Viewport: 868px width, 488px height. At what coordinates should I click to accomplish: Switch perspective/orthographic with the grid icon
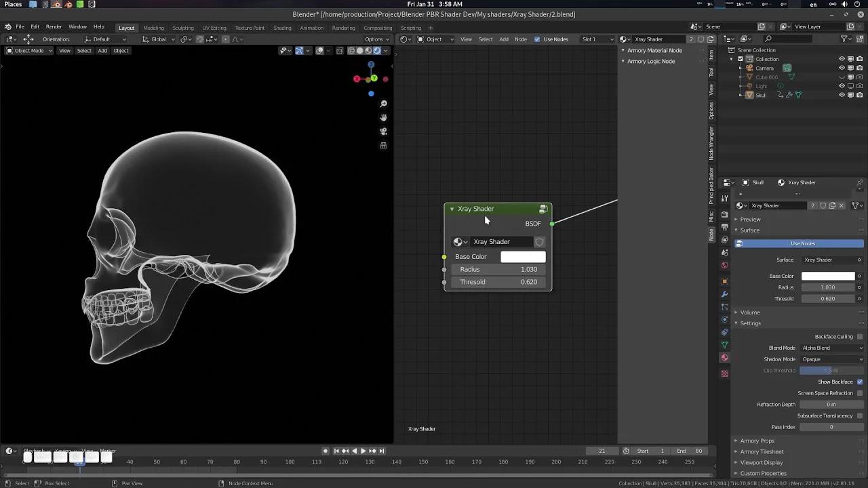pyautogui.click(x=383, y=145)
